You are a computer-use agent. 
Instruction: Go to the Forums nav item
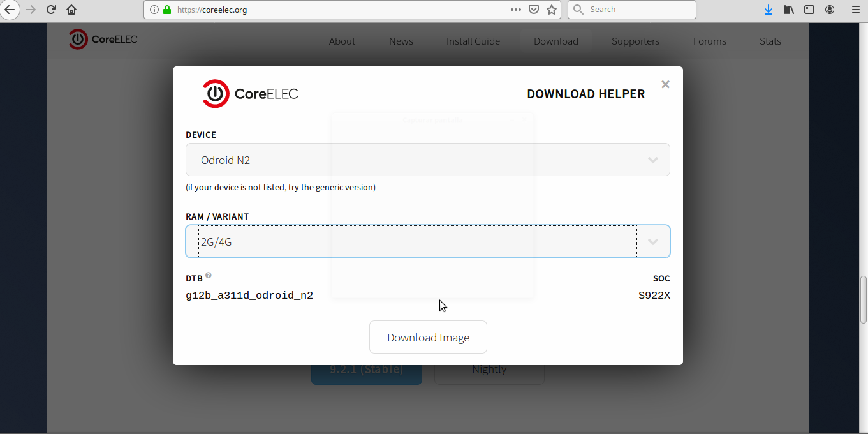point(709,41)
